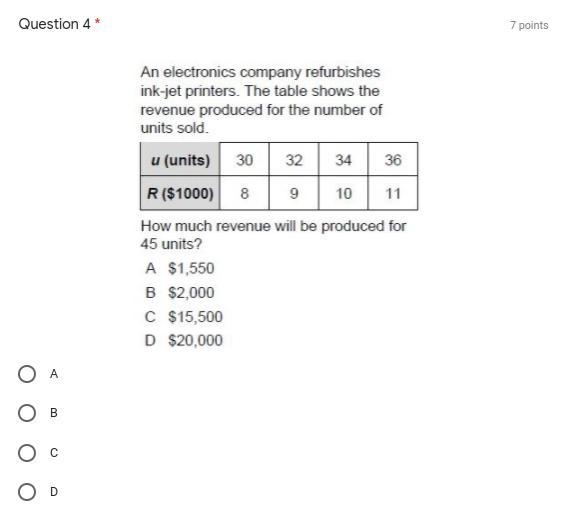Click the Question 4 heading text
This screenshot has height=511, width=567.
(54, 24)
